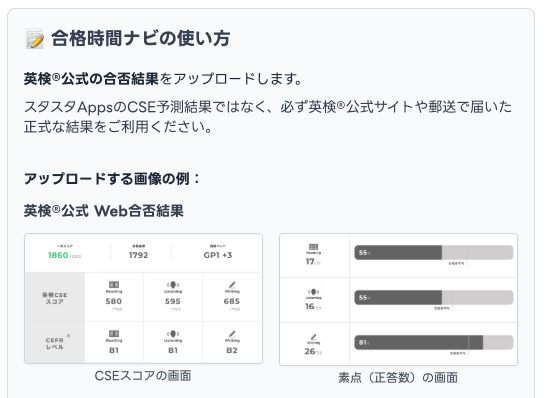Image resolution: width=545 pixels, height=398 pixels.
Task: Click the Writing 81% progress bar
Action: (434, 342)
